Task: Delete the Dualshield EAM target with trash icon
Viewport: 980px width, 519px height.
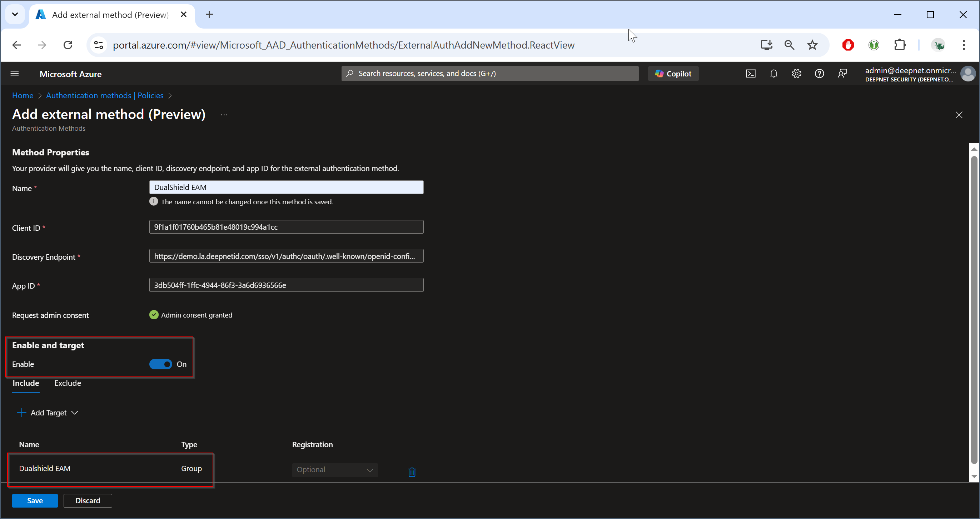Action: click(412, 472)
